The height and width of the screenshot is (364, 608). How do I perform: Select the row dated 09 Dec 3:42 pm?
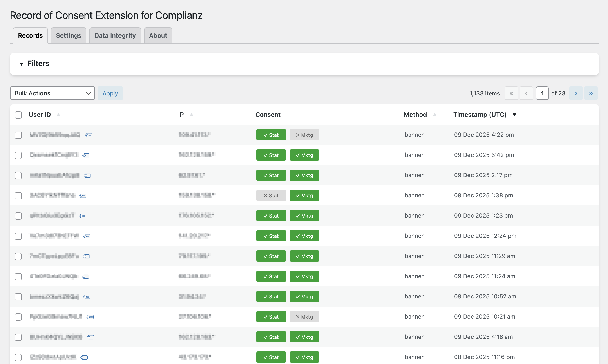point(18,155)
